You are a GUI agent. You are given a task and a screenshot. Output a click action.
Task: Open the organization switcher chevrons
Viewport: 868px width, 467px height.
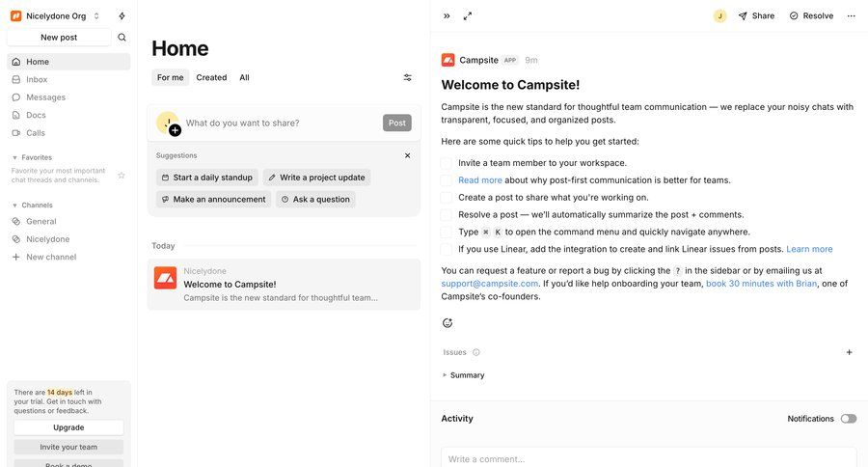click(x=96, y=16)
